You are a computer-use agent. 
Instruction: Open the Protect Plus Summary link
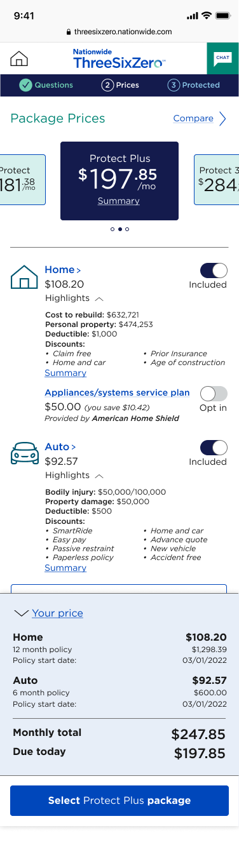(x=118, y=201)
